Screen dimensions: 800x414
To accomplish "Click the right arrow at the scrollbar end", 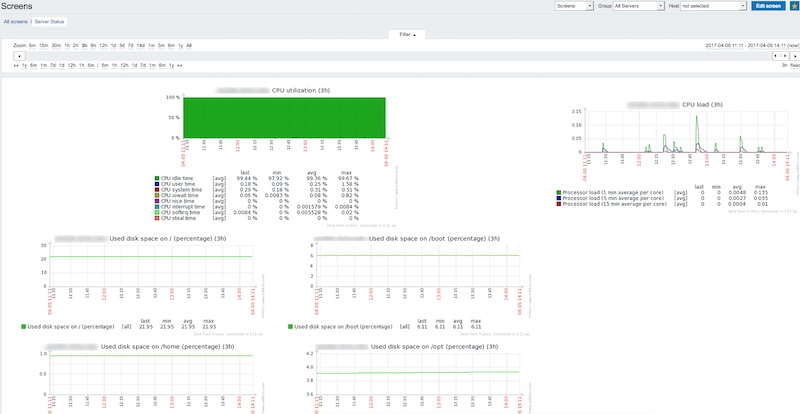I will tap(794, 56).
